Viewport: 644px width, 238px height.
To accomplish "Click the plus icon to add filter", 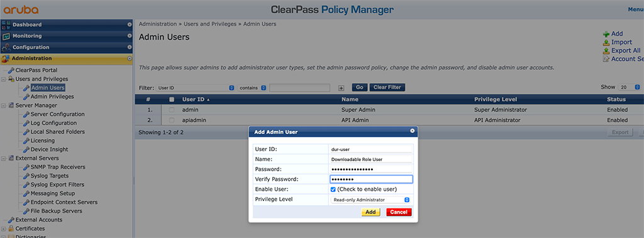I will (x=341, y=88).
